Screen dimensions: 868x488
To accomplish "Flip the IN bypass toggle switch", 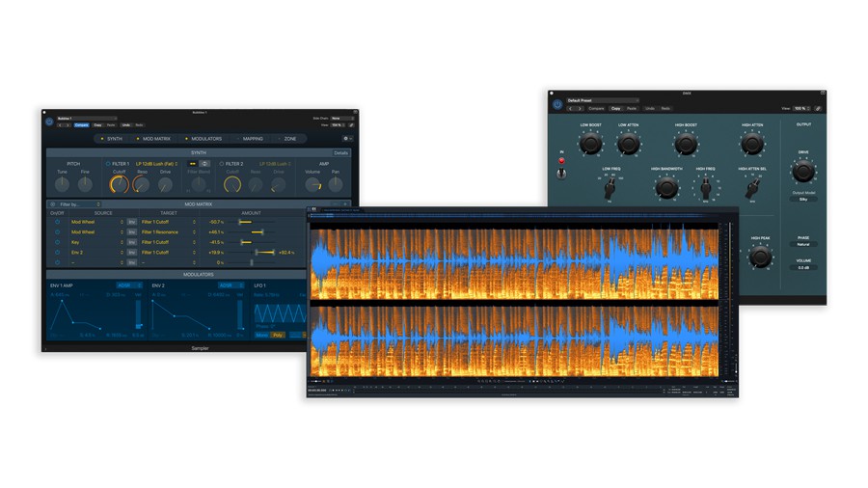I will coord(562,174).
